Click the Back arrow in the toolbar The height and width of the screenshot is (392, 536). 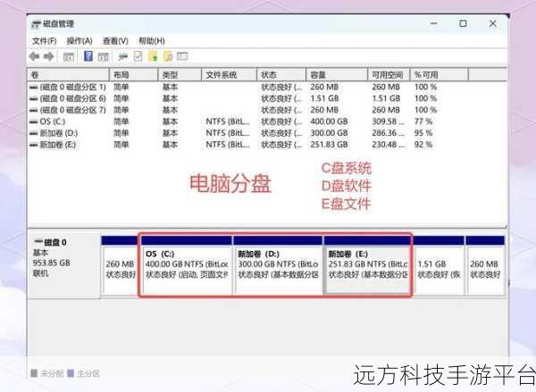click(35, 56)
